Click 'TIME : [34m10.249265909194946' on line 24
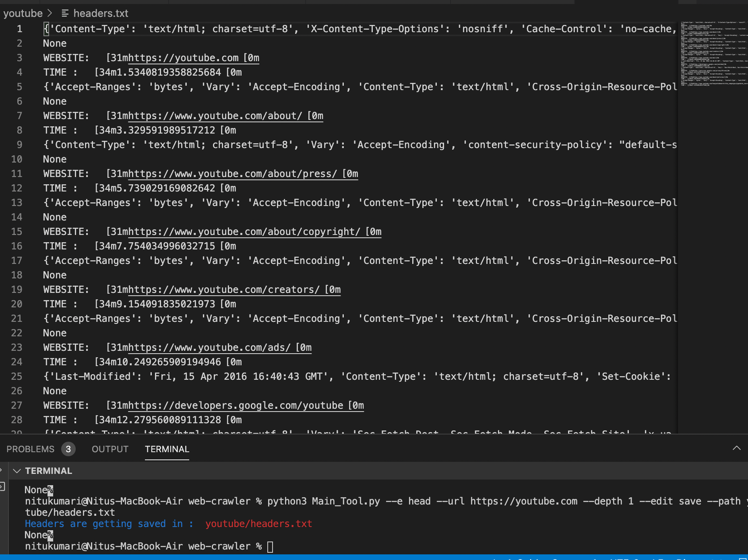This screenshot has height=560, width=748. (x=143, y=362)
